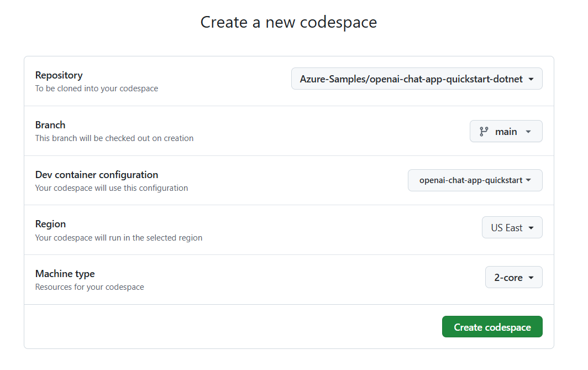Click the Machine type label
This screenshot has width=588, height=370.
[65, 274]
